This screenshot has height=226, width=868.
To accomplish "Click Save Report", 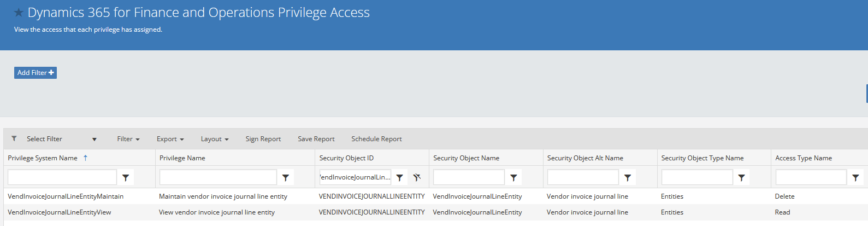I will [x=316, y=139].
